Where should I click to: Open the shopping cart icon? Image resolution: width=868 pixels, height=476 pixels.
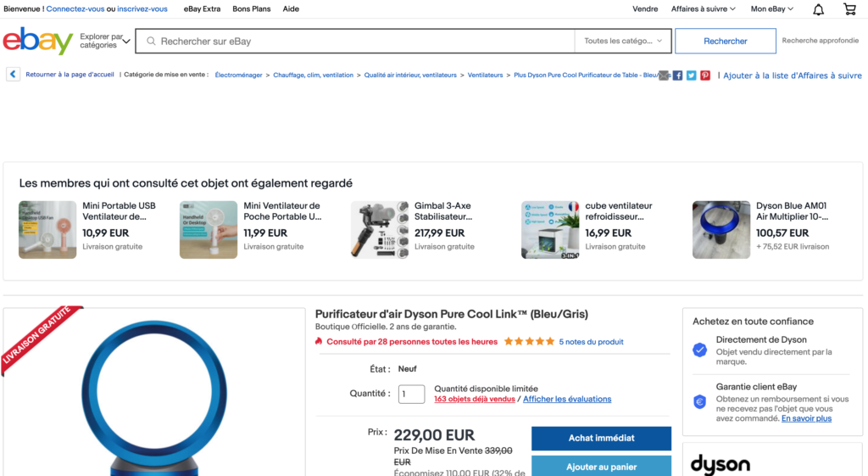pos(849,8)
